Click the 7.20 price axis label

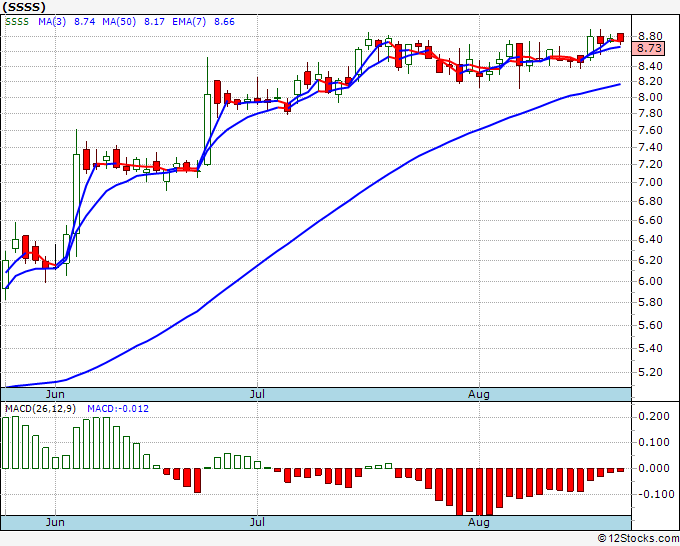point(650,164)
